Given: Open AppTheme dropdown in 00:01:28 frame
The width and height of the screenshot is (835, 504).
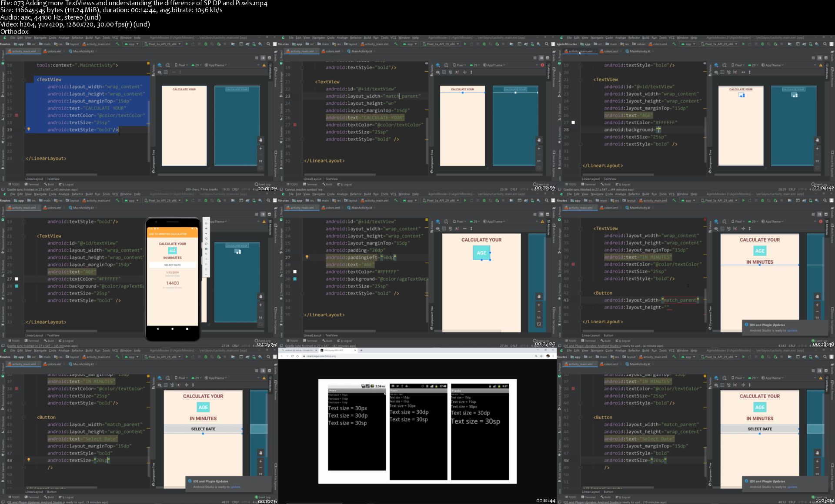Looking at the screenshot, I should click(217, 65).
